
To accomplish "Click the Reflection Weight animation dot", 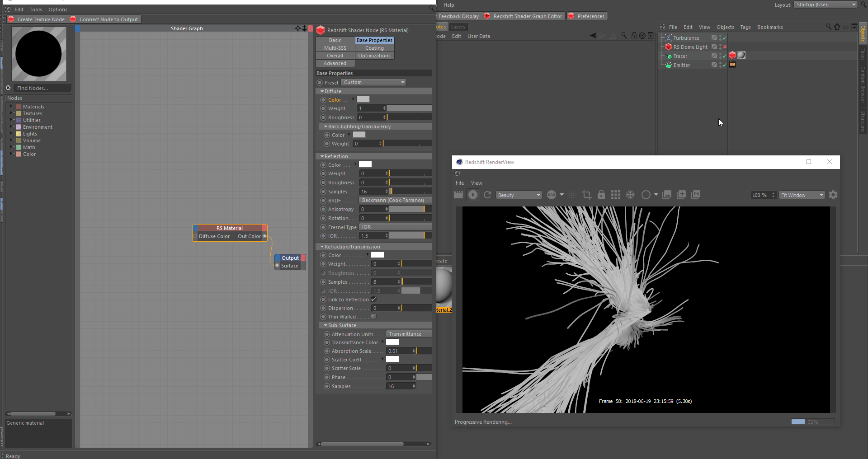I will click(323, 173).
